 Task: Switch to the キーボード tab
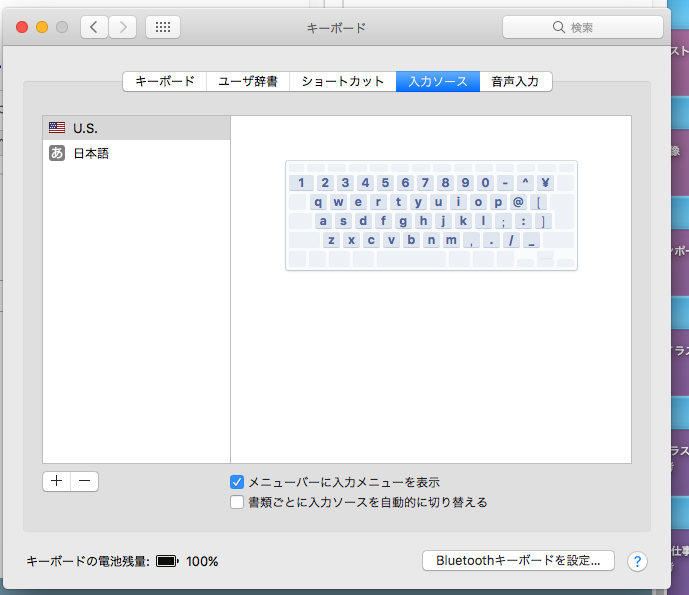pyautogui.click(x=165, y=82)
